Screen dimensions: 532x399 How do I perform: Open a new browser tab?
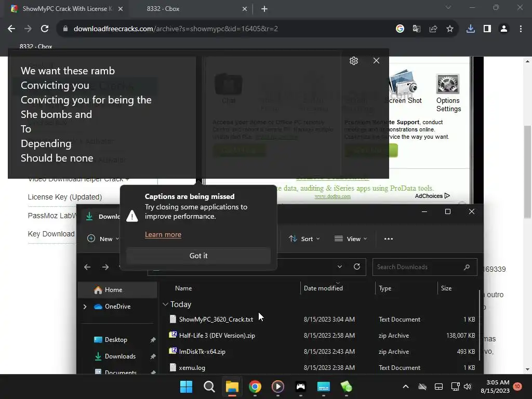264,9
